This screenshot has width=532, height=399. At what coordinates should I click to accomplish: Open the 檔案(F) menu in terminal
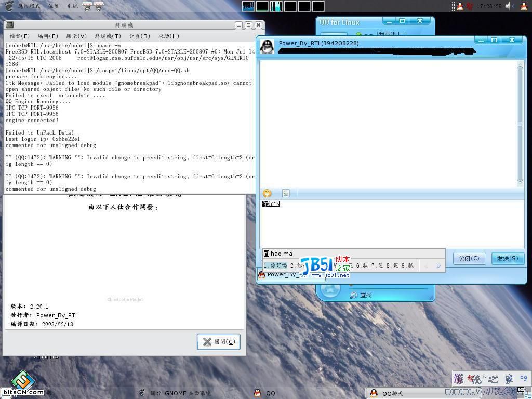point(19,36)
